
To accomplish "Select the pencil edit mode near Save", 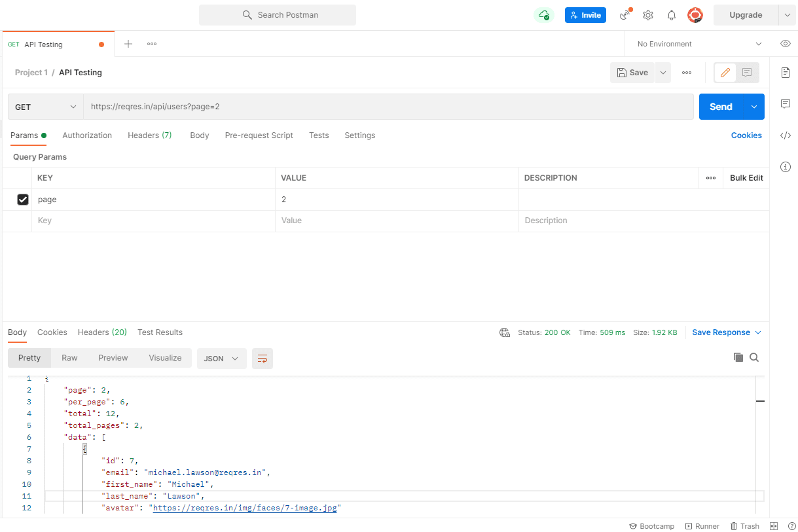I will point(724,72).
